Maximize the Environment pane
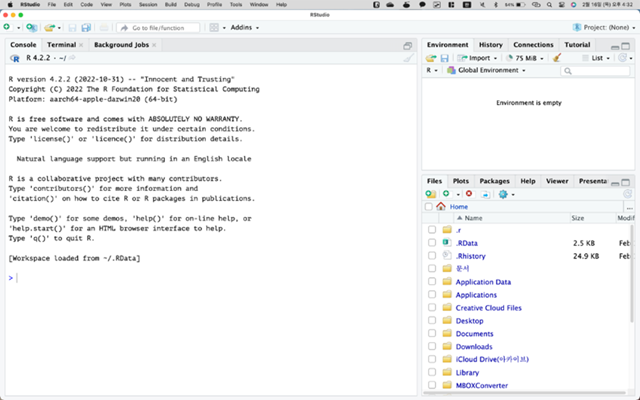This screenshot has width=640, height=400. 625,46
